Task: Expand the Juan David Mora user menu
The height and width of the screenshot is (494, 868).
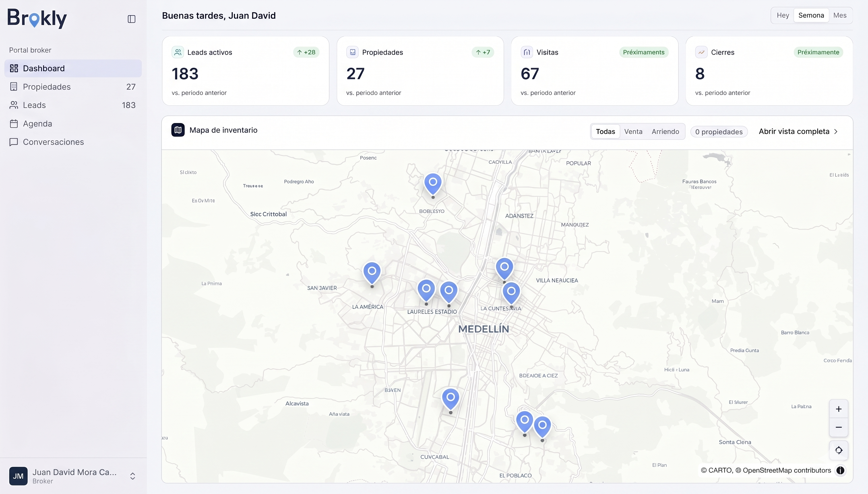Action: click(73, 476)
